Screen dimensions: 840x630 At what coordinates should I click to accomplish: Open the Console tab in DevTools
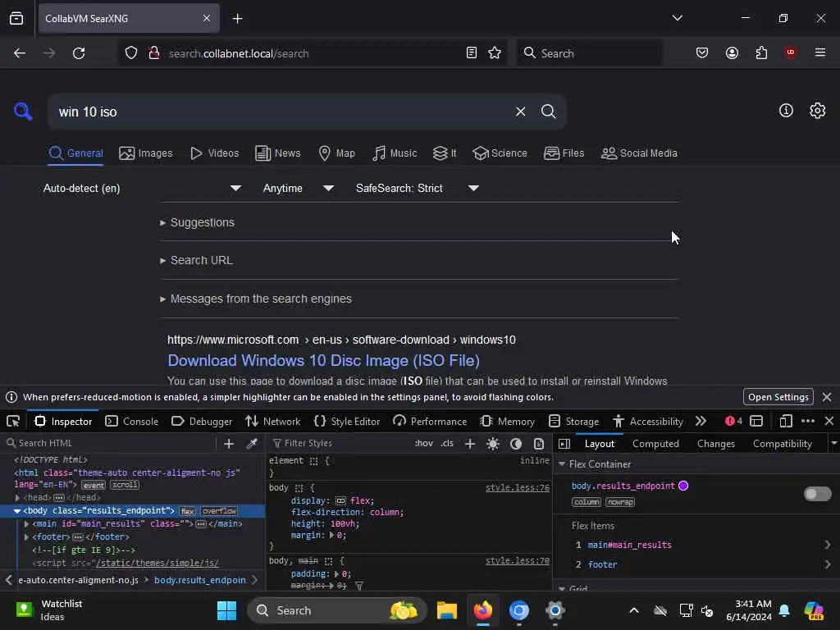(x=132, y=422)
